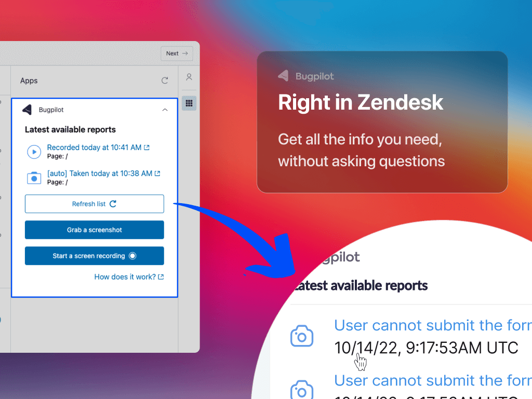Viewport: 532px width, 399px height.
Task: Click external-link icon beside 10:38 AM screenshot
Action: (157, 174)
